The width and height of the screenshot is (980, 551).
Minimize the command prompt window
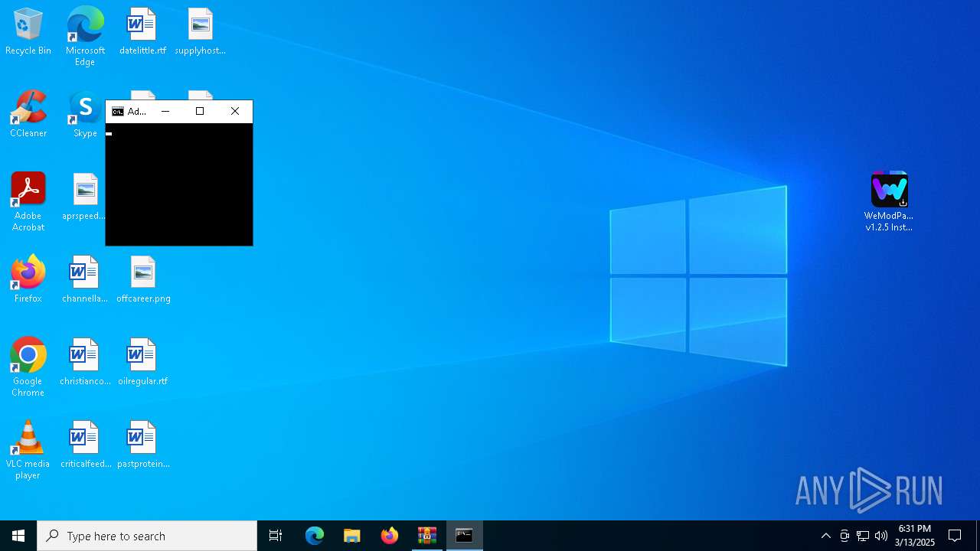coord(165,112)
